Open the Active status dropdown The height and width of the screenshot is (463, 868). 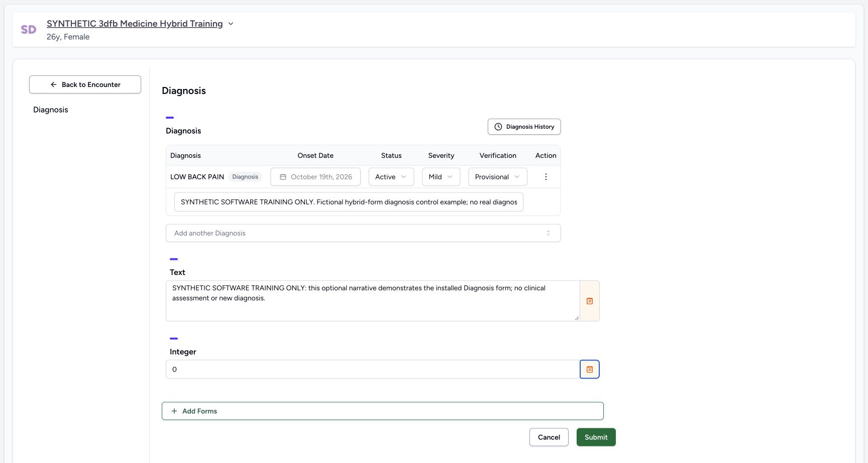point(391,177)
